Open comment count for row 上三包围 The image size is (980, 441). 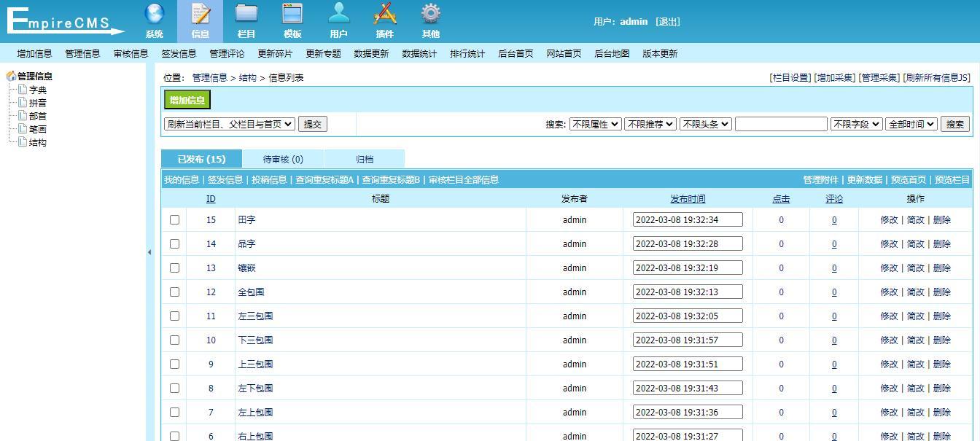pos(834,364)
